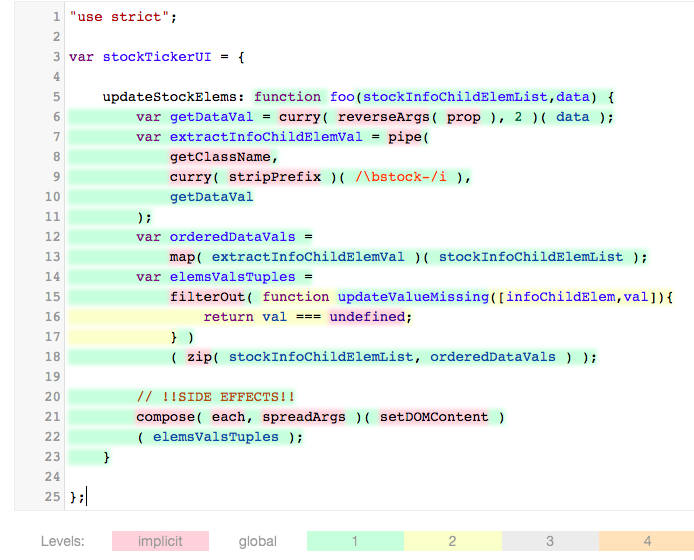Click infoChildElem parameter on line 15
694x560 pixels.
(560, 297)
